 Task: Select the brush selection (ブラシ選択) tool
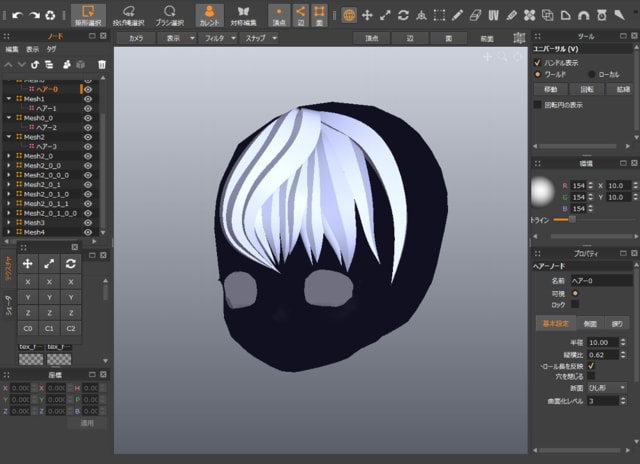[169, 16]
